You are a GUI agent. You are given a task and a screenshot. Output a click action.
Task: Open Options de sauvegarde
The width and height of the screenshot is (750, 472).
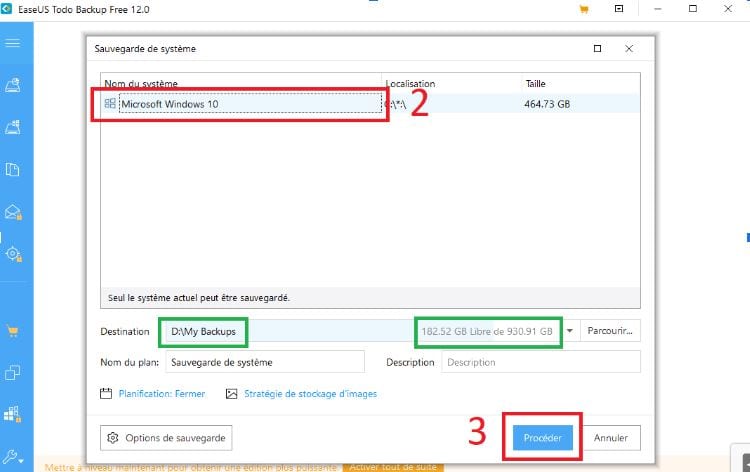click(166, 438)
